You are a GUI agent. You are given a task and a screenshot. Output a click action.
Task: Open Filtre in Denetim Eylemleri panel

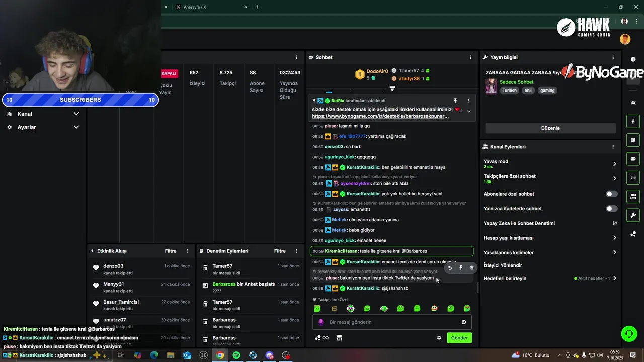[x=280, y=251]
